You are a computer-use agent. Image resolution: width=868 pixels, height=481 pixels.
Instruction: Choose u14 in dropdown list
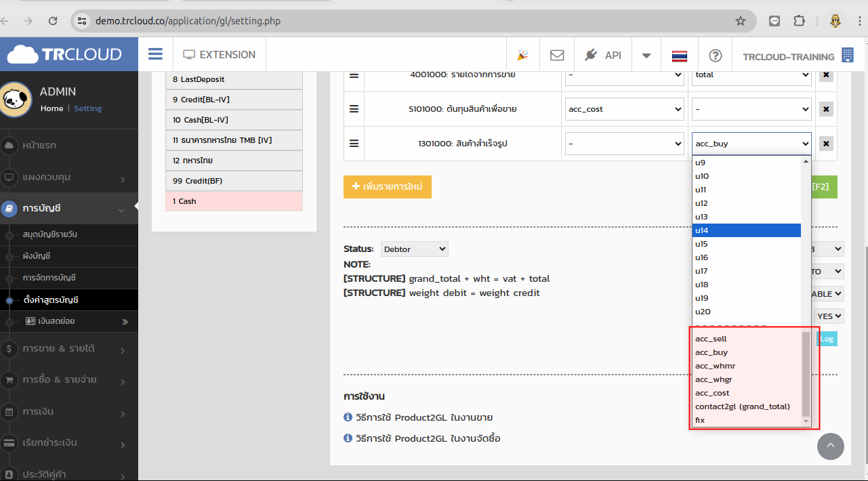point(747,230)
